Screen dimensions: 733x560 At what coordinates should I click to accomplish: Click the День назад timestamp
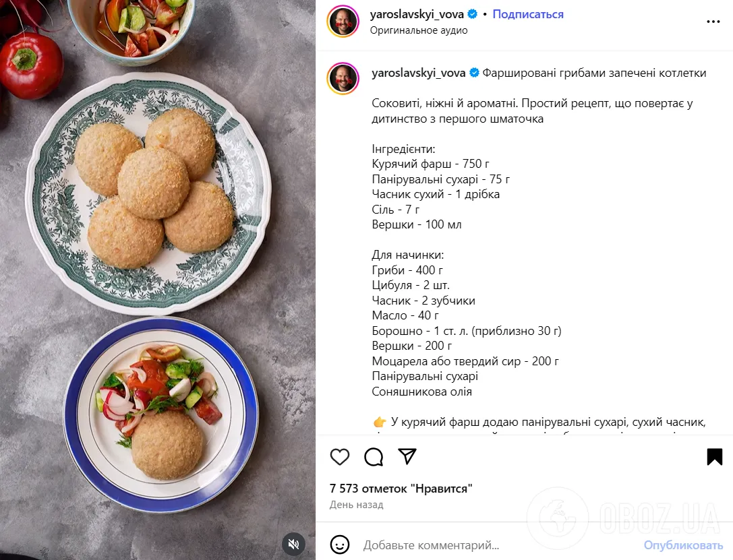click(x=356, y=505)
